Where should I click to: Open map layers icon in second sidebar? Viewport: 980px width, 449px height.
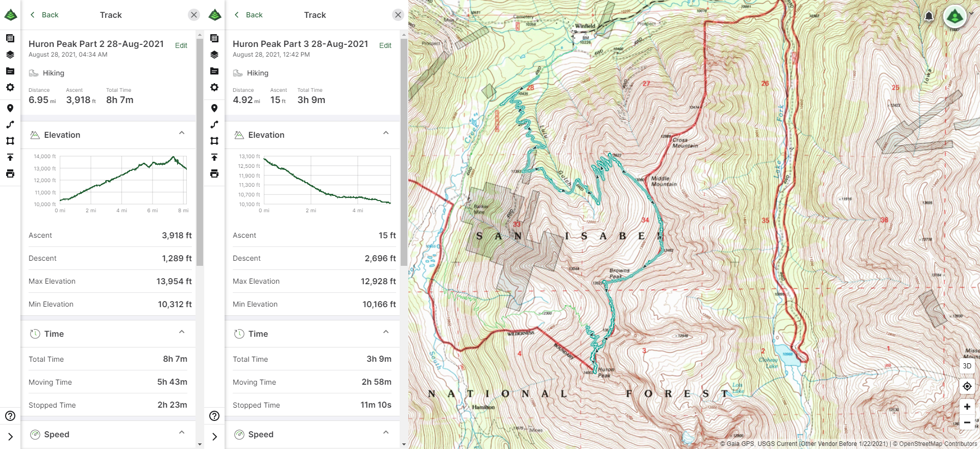pos(214,55)
